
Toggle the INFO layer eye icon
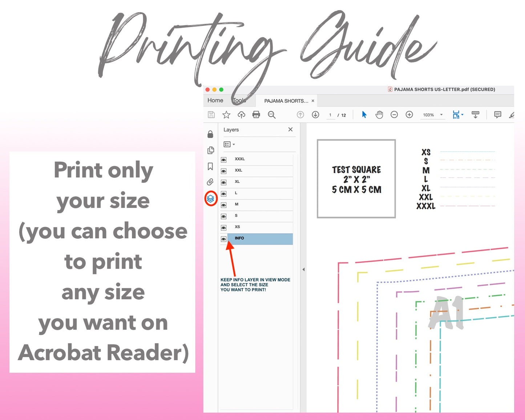point(224,239)
